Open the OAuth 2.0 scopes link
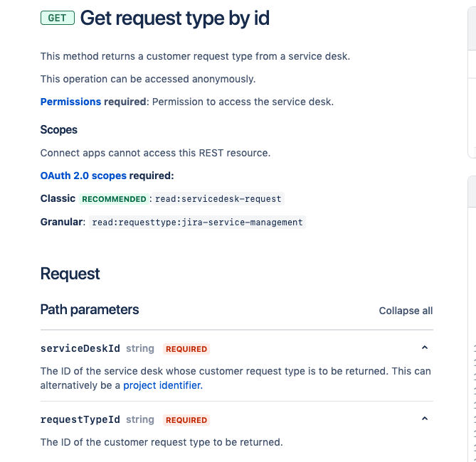Screen dimensions: 476x462 pos(83,176)
